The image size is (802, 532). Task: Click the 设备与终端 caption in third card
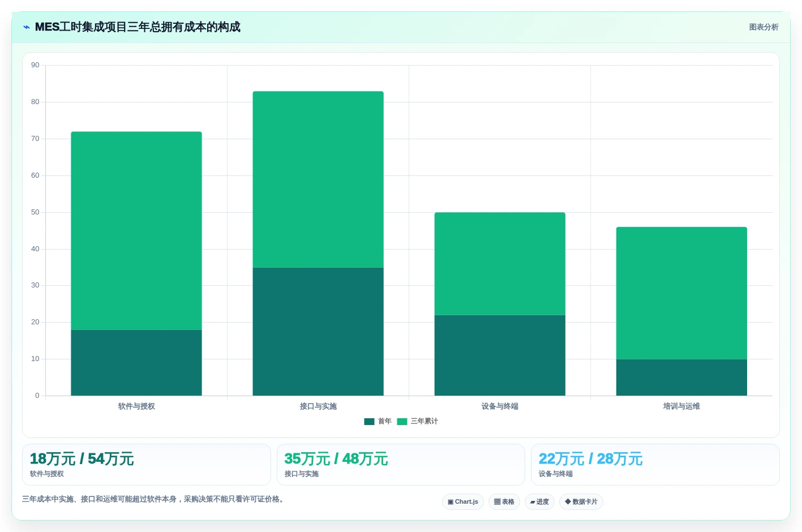[x=556, y=474]
